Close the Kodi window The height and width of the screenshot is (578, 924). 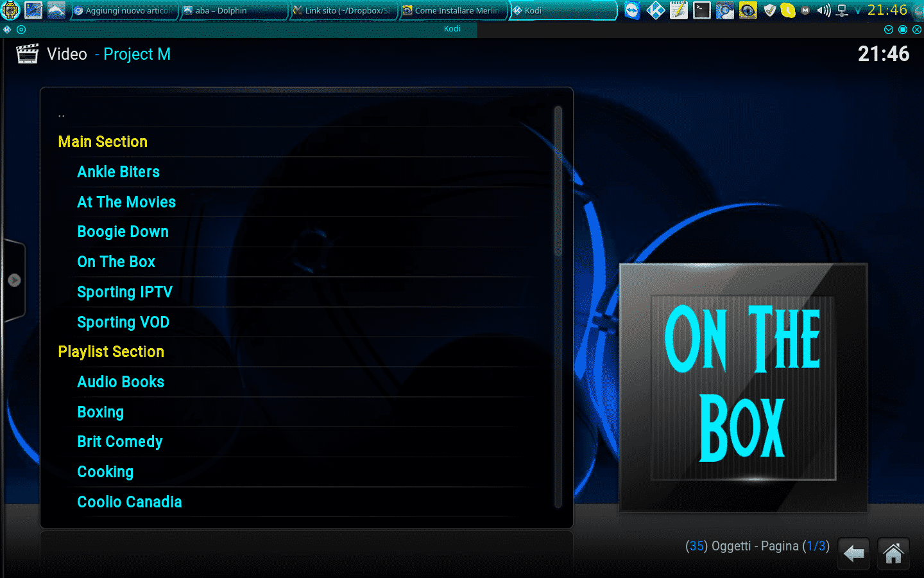[x=917, y=30]
